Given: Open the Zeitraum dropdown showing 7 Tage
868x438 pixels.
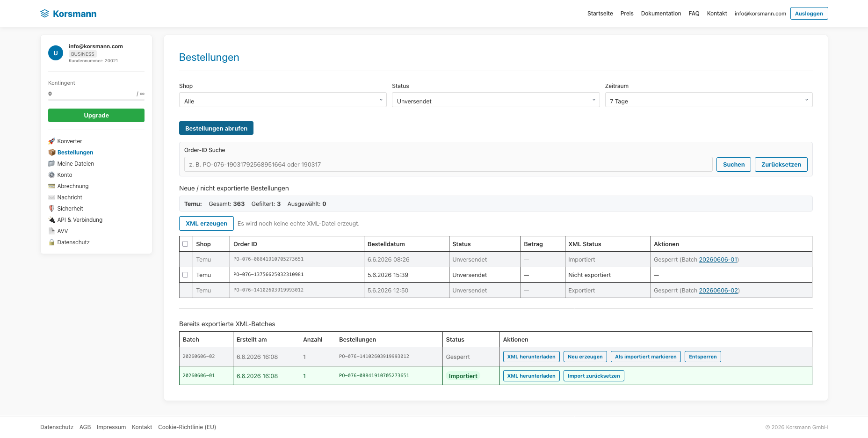Looking at the screenshot, I should coord(709,100).
